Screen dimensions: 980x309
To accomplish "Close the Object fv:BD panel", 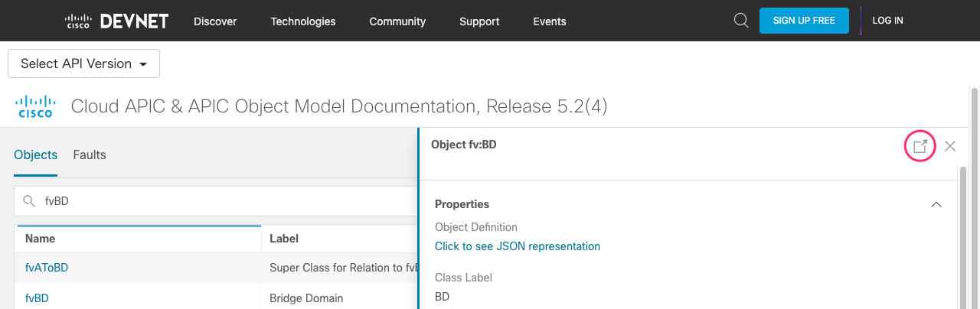I will pos(950,146).
